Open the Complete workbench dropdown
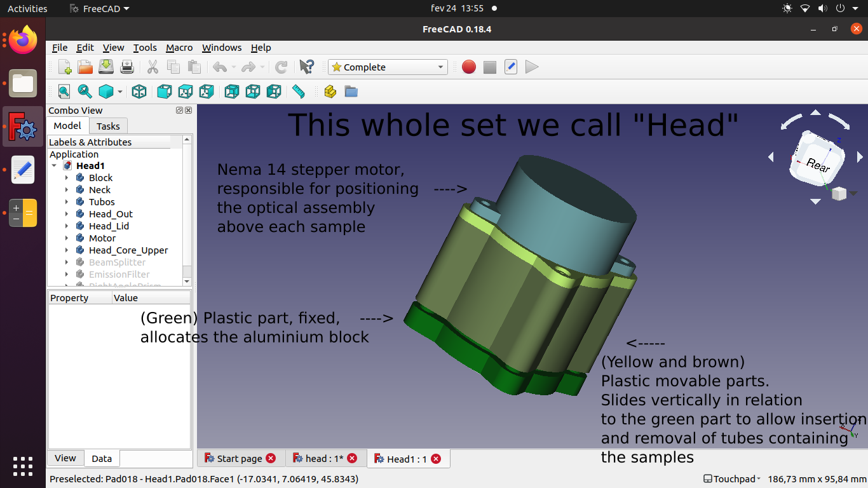868x488 pixels. [388, 67]
